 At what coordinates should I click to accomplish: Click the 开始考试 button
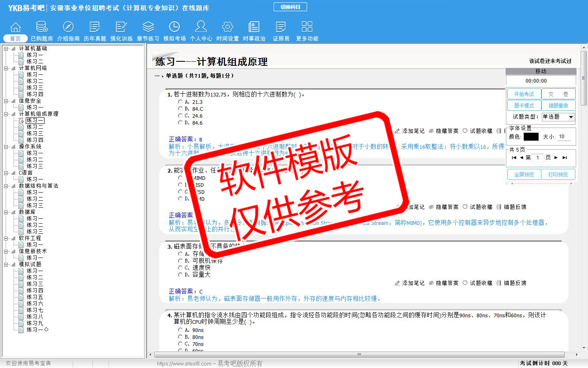coord(524,94)
